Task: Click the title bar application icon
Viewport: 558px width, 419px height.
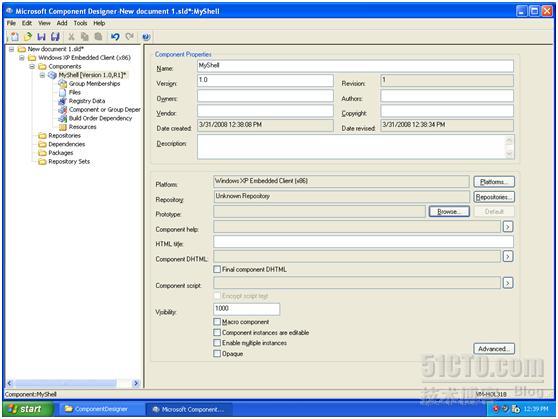Action: click(9, 11)
